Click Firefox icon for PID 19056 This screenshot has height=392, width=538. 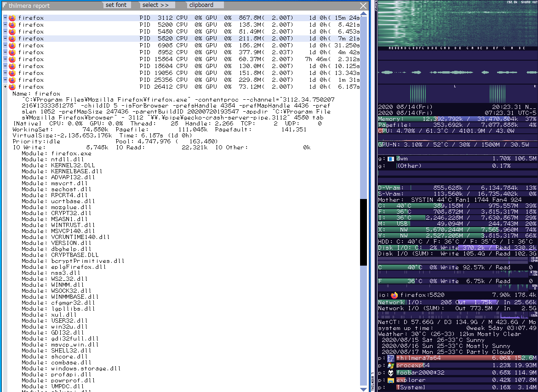tap(12, 73)
